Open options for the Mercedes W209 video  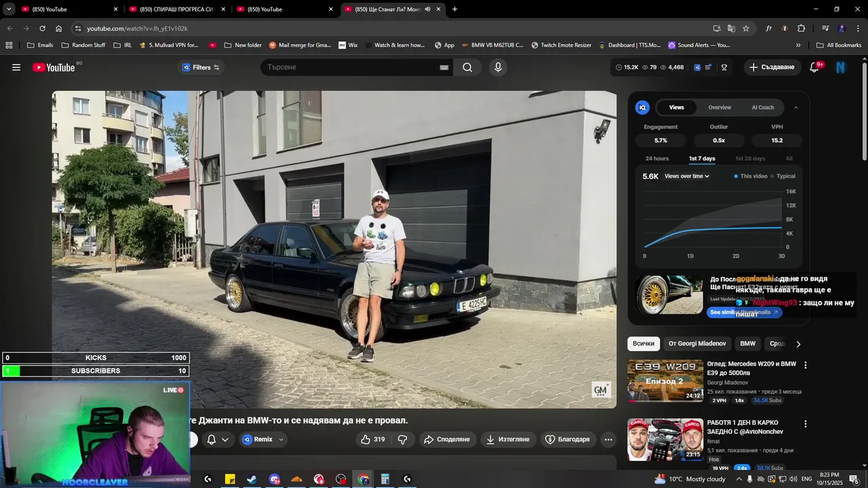806,365
